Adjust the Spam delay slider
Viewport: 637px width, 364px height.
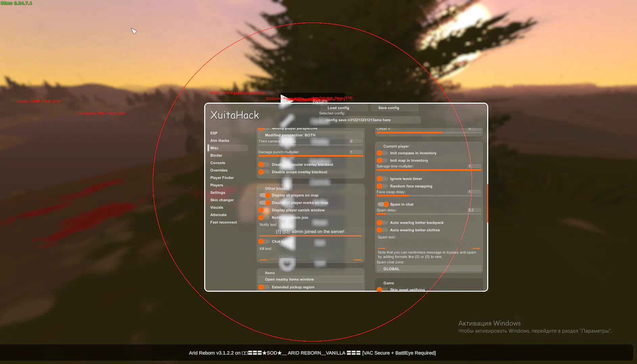(x=429, y=214)
